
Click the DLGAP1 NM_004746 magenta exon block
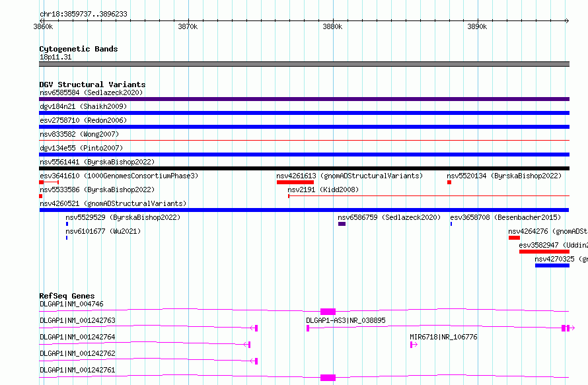click(x=328, y=312)
